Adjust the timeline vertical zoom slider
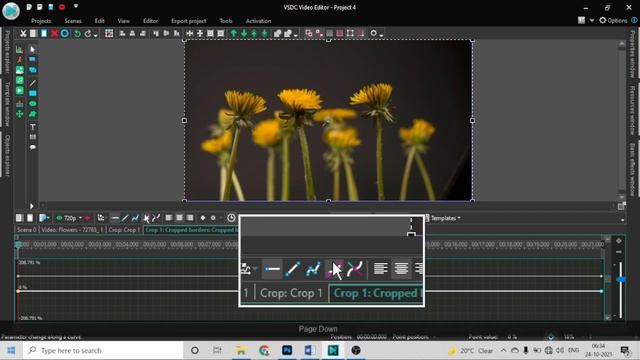Screen dimensions: 640x360 [620, 280]
